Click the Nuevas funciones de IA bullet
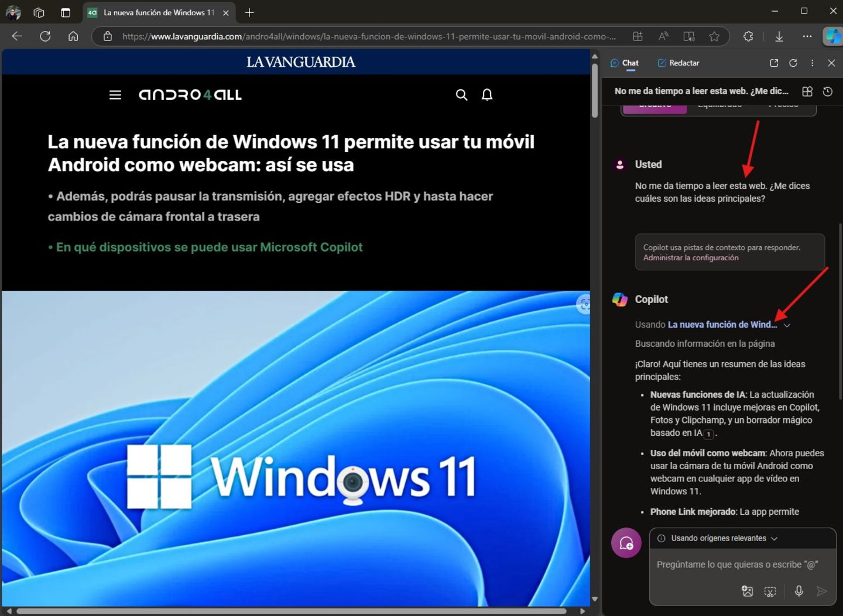Image resolution: width=843 pixels, height=616 pixels. 736,414
